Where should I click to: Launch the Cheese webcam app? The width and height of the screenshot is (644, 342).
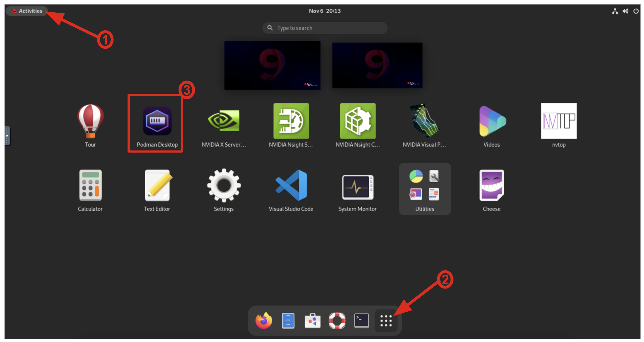tap(491, 186)
